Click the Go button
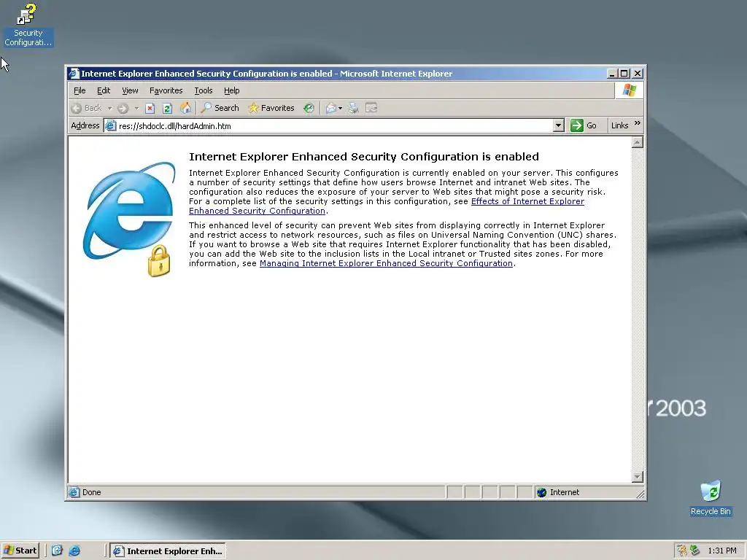Viewport: 747px width, 560px height. click(x=584, y=125)
